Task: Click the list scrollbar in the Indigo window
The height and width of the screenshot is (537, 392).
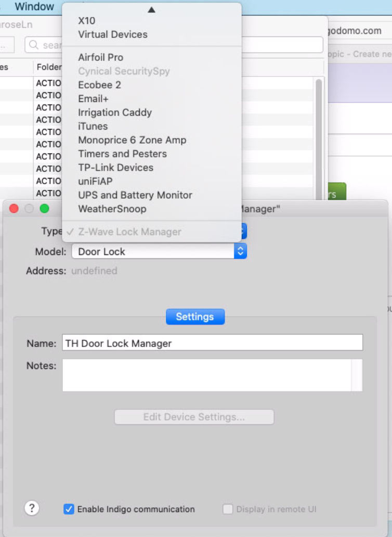Action: 319,139
